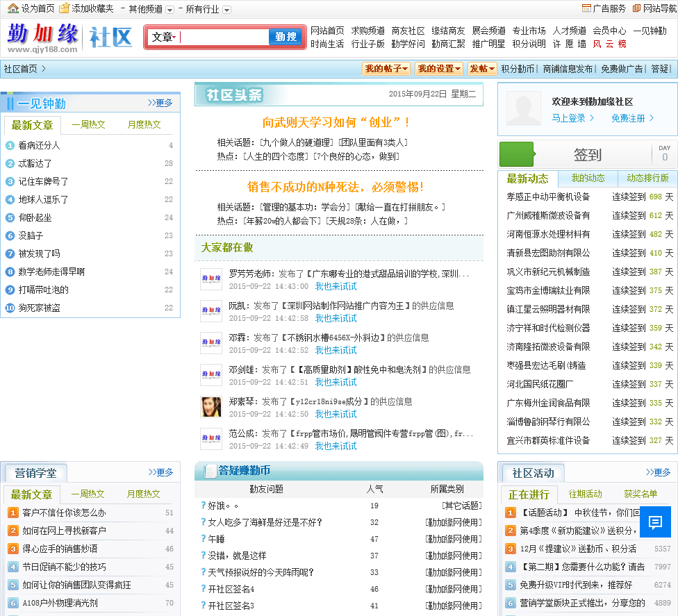
Task: Switch to the 往期活动 tab
Action: pos(585,494)
